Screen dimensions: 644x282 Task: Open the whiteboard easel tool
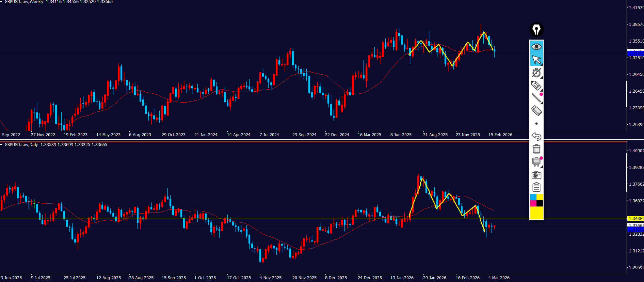tap(536, 162)
